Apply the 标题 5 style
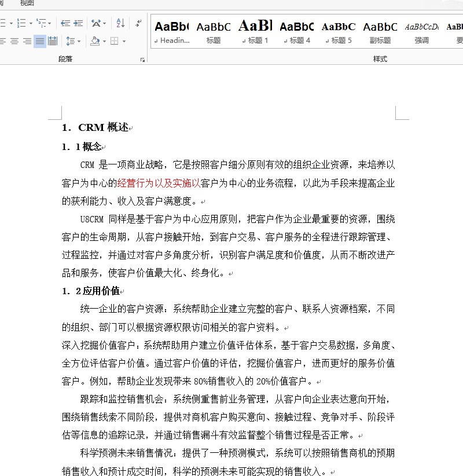 [x=339, y=32]
